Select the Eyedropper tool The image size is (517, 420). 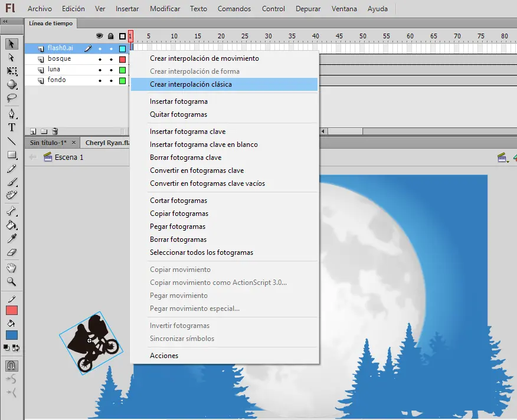12,238
